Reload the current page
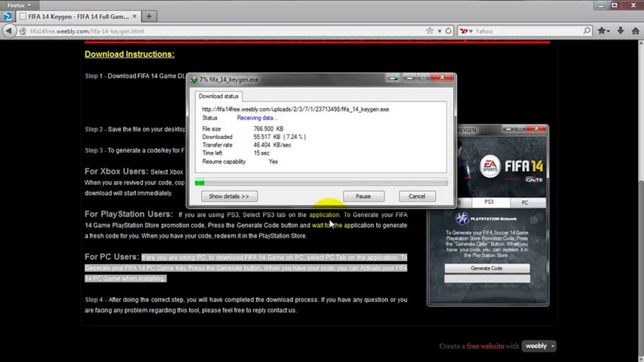644x362 pixels. coord(448,31)
